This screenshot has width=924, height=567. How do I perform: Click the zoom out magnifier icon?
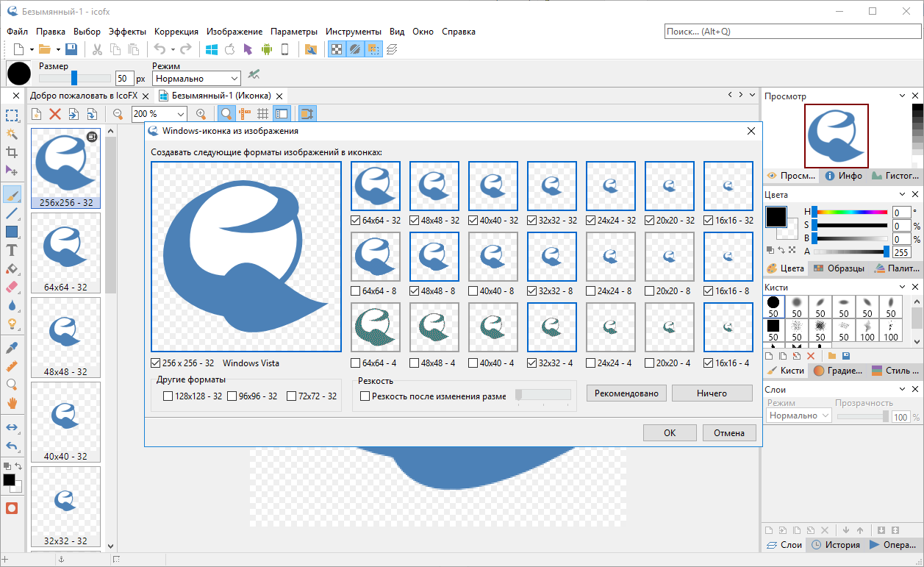click(118, 114)
